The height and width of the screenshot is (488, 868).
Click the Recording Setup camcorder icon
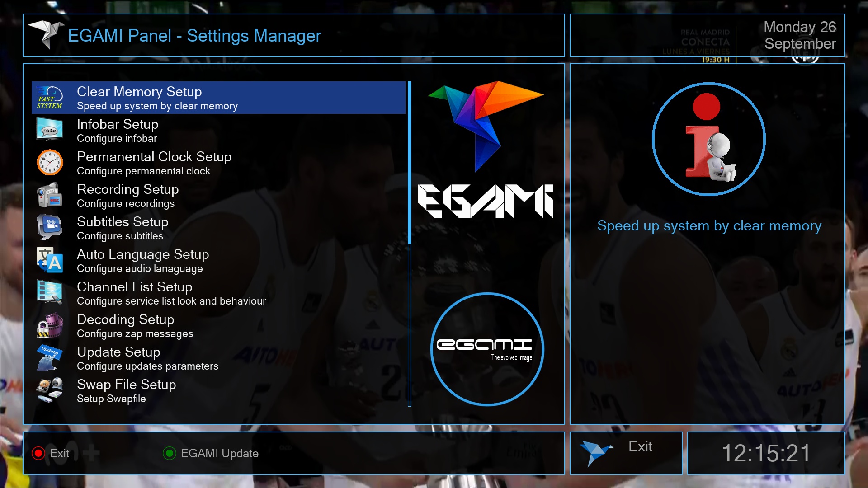(50, 195)
